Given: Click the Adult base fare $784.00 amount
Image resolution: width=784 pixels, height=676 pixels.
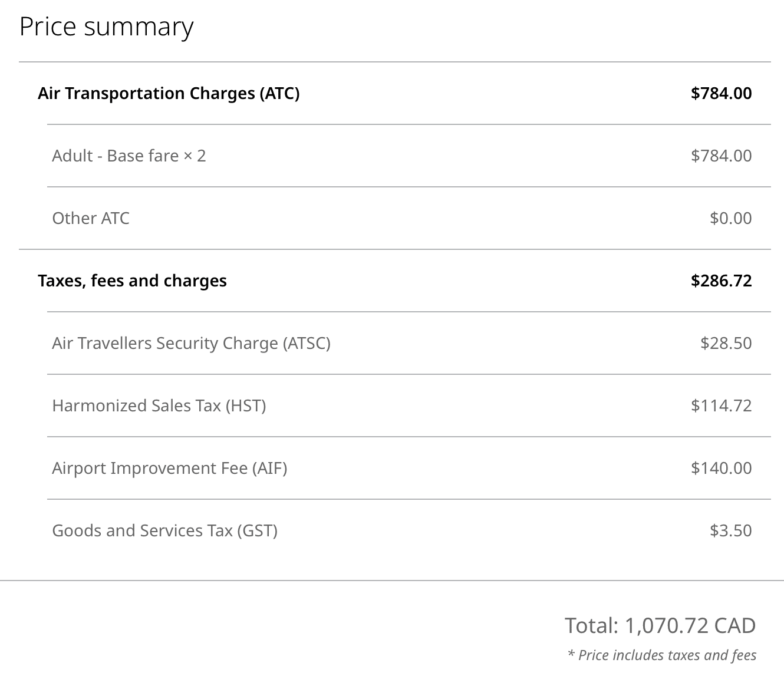Looking at the screenshot, I should pos(721,156).
